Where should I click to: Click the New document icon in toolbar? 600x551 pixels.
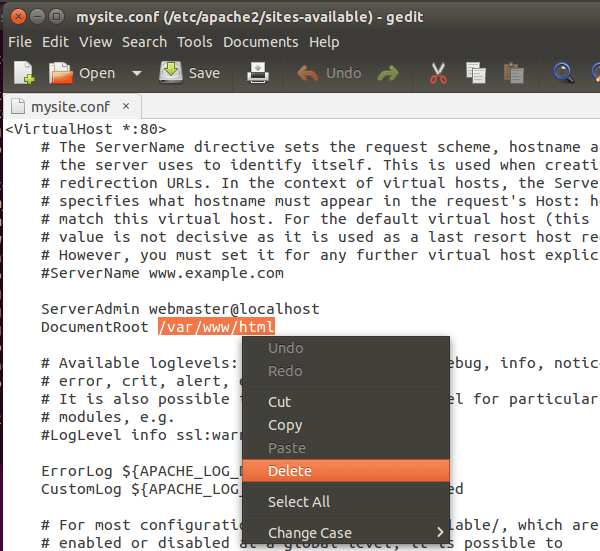point(24,73)
